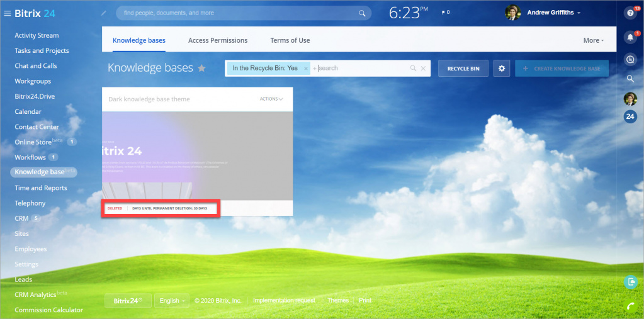Click the search icon in right panel

[x=630, y=79]
